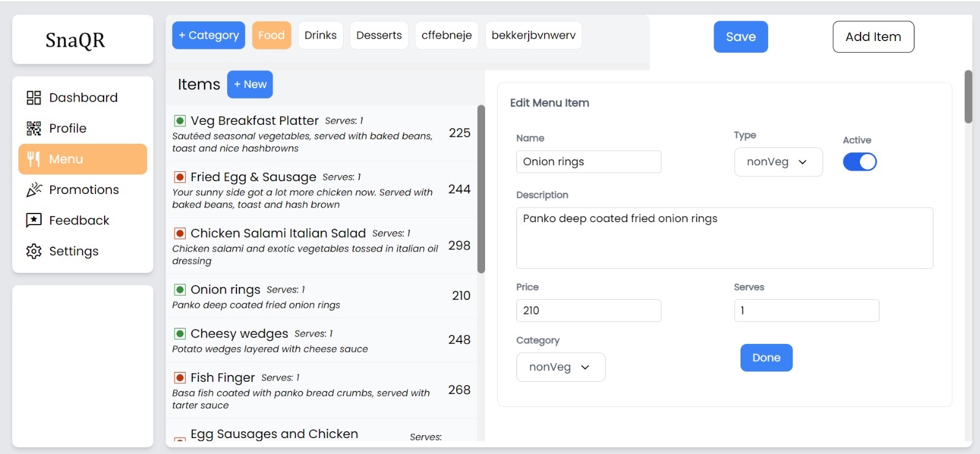Click the items list vertical scrollbar
The image size is (980, 454).
point(481,190)
